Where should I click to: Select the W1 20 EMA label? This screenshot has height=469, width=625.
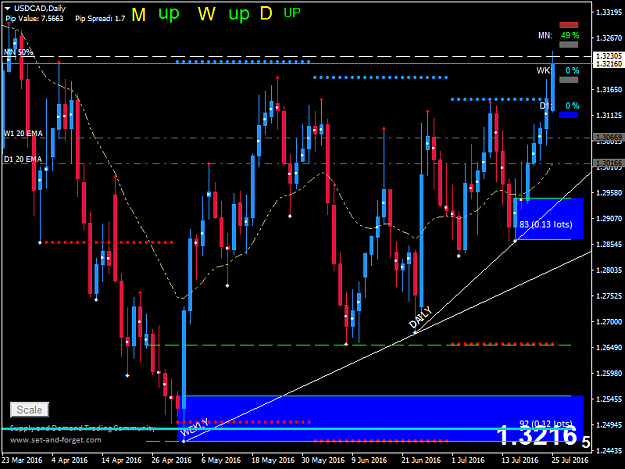pos(23,133)
